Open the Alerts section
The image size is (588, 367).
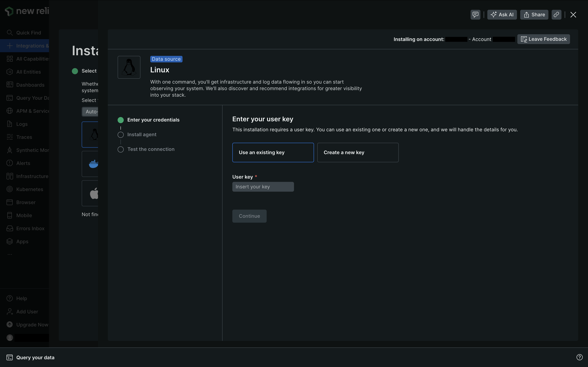click(x=23, y=163)
